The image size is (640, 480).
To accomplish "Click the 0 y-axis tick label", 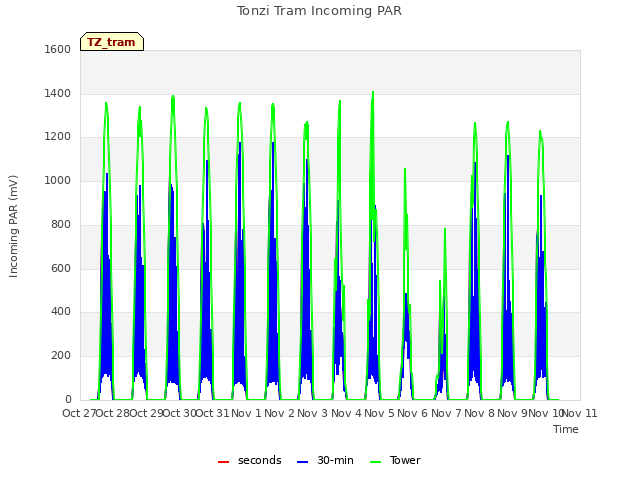I will click(x=68, y=399).
